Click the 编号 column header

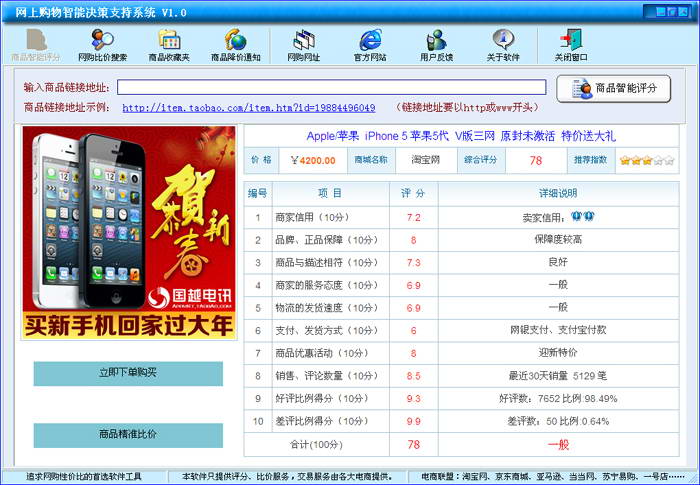point(258,193)
